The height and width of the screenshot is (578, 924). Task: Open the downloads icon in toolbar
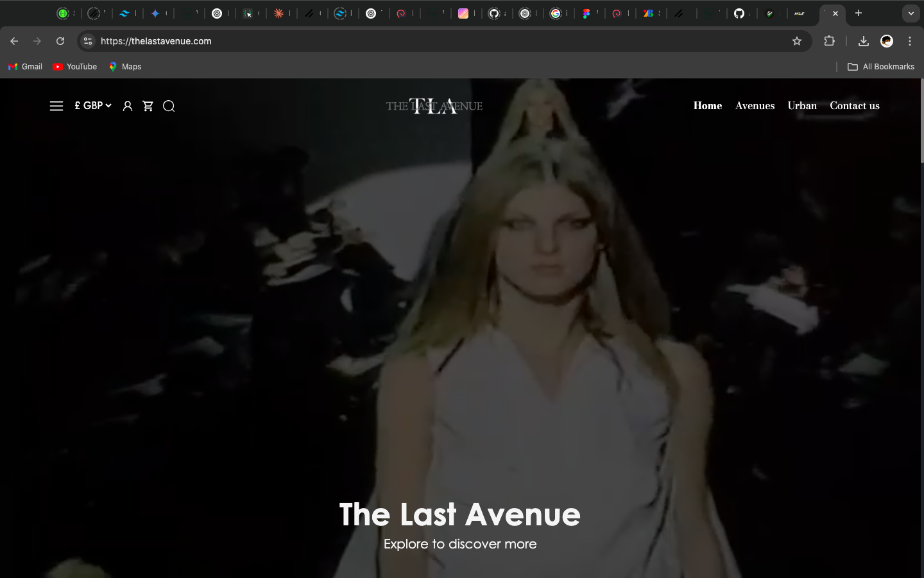click(x=863, y=41)
